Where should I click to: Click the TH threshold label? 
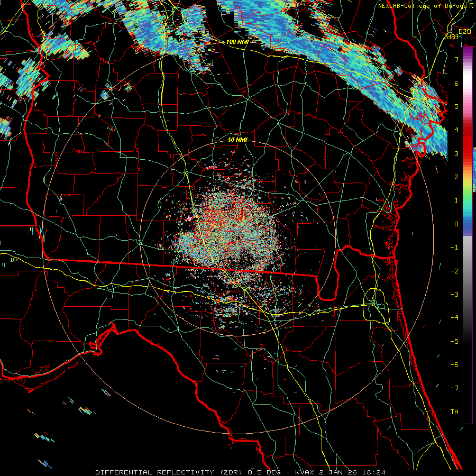454,411
